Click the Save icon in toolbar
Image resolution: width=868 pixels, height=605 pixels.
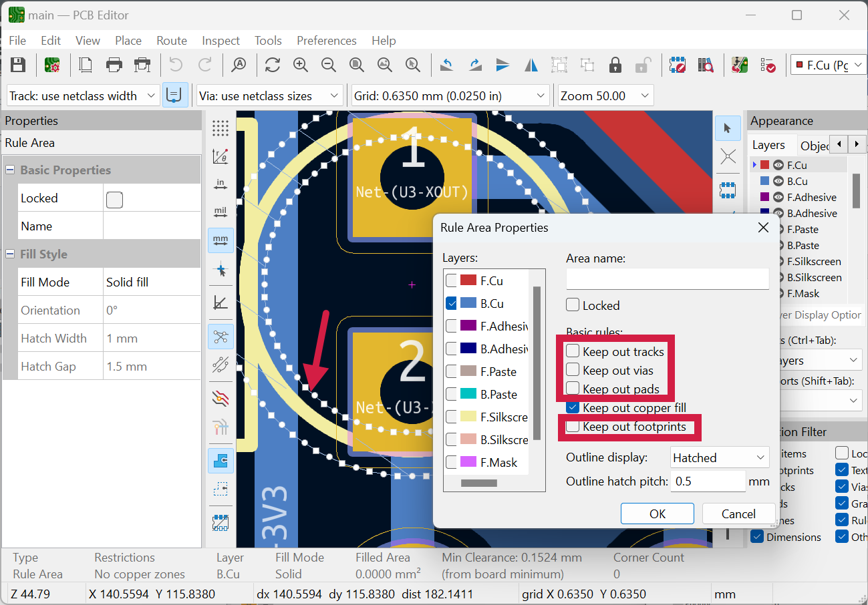(18, 65)
